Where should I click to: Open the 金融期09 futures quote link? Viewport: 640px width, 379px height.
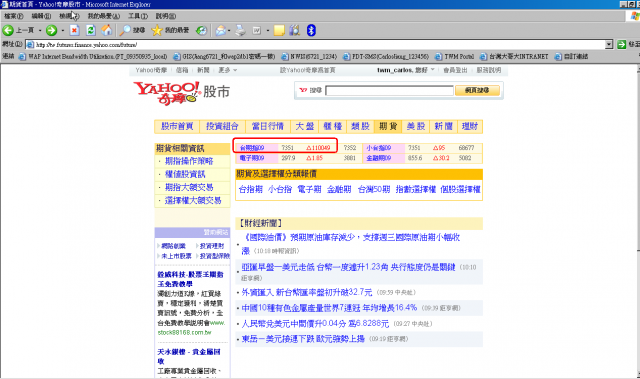coord(378,158)
